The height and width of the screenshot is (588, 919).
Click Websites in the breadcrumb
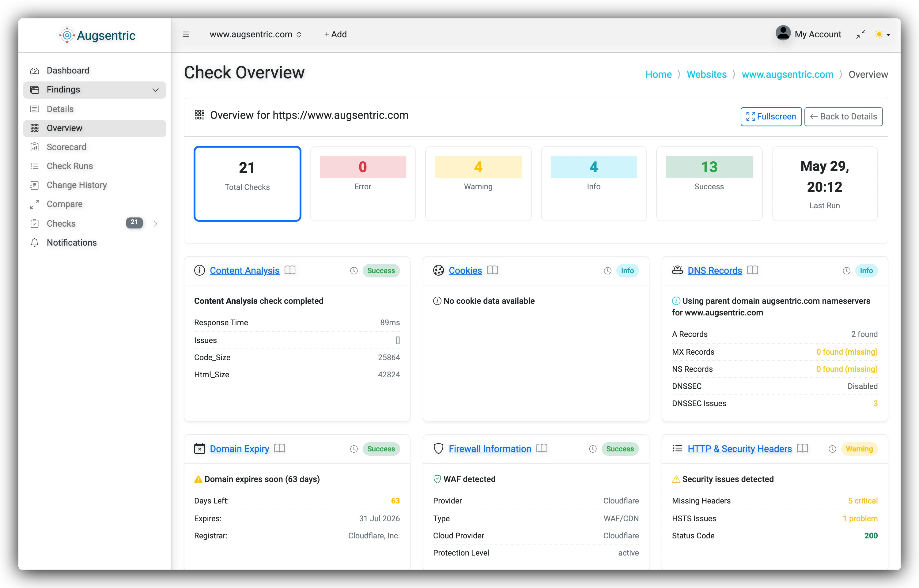click(706, 74)
